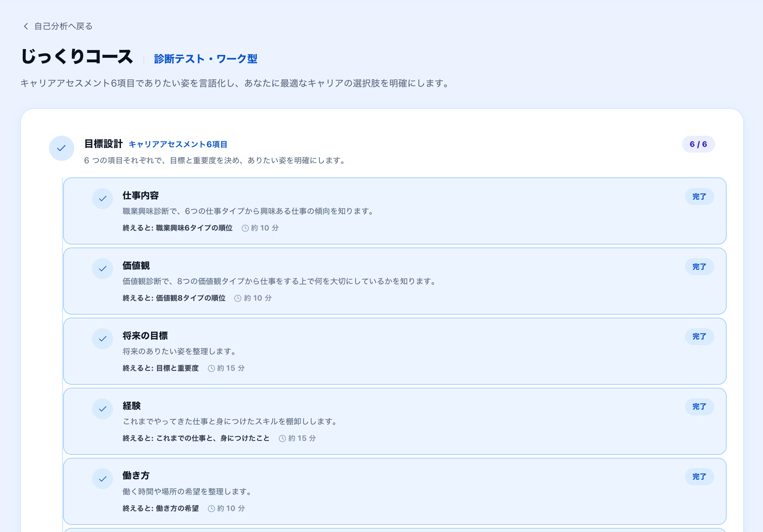Click the 完了 badge on 働き方
Viewport: 763px width, 532px height.
point(699,477)
